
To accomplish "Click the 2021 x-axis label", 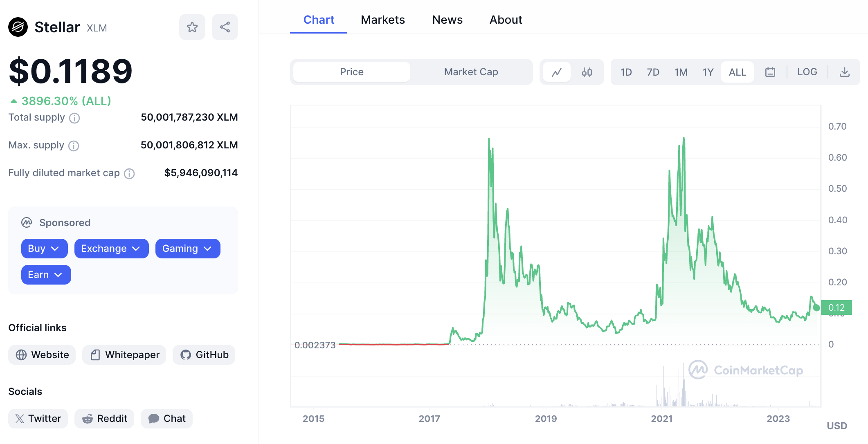I will point(662,419).
